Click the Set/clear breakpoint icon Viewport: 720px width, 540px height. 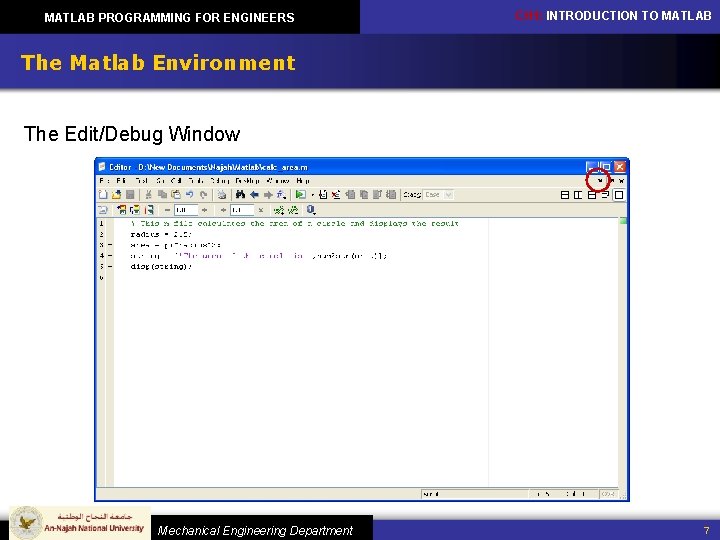tap(323, 195)
